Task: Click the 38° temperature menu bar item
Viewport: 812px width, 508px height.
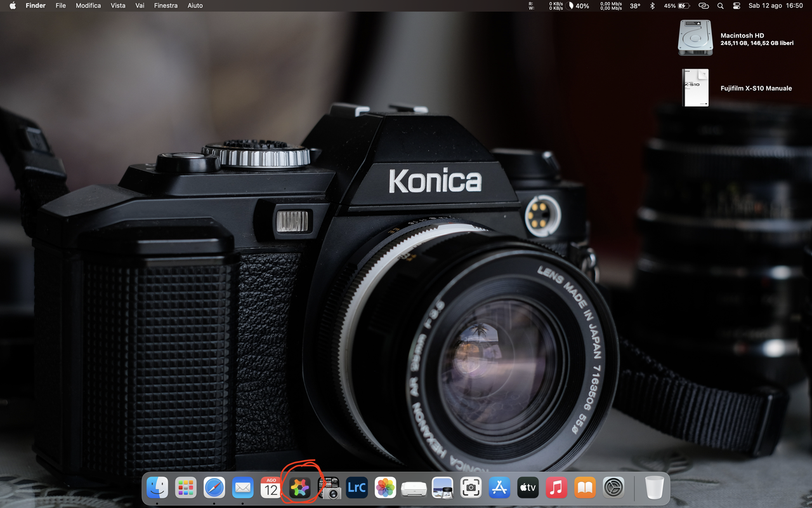Action: pos(635,6)
